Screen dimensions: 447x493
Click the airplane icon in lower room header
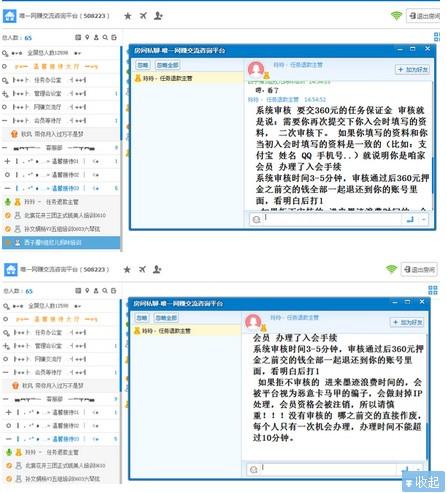142,269
